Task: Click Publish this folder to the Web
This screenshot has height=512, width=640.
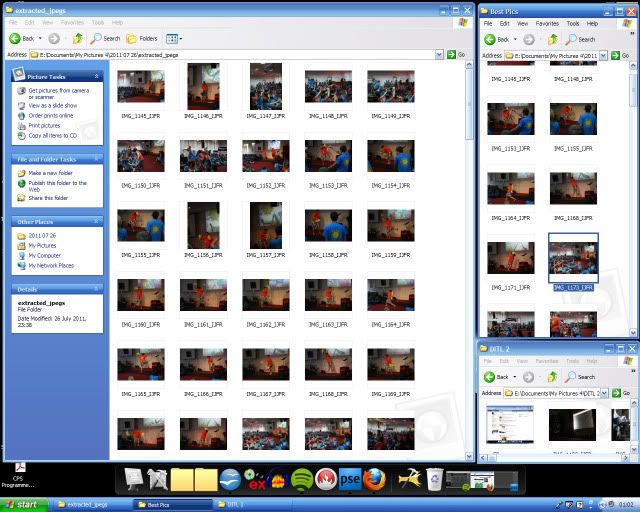Action: pos(57,186)
